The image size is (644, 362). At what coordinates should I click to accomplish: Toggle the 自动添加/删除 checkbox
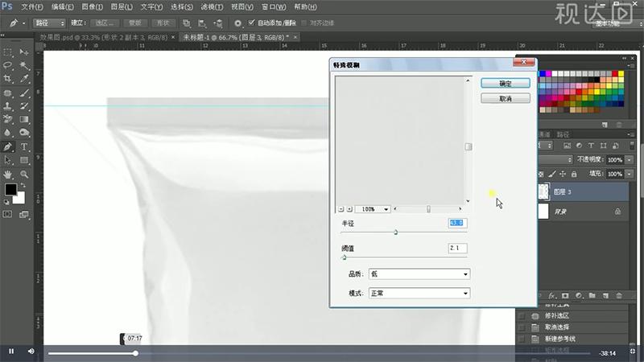252,23
